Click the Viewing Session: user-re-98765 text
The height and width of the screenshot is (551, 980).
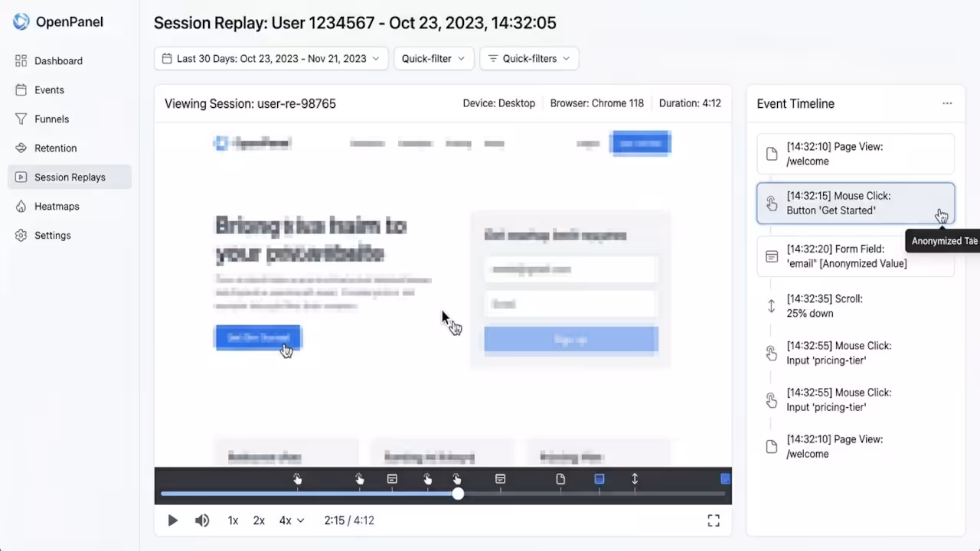coord(250,103)
